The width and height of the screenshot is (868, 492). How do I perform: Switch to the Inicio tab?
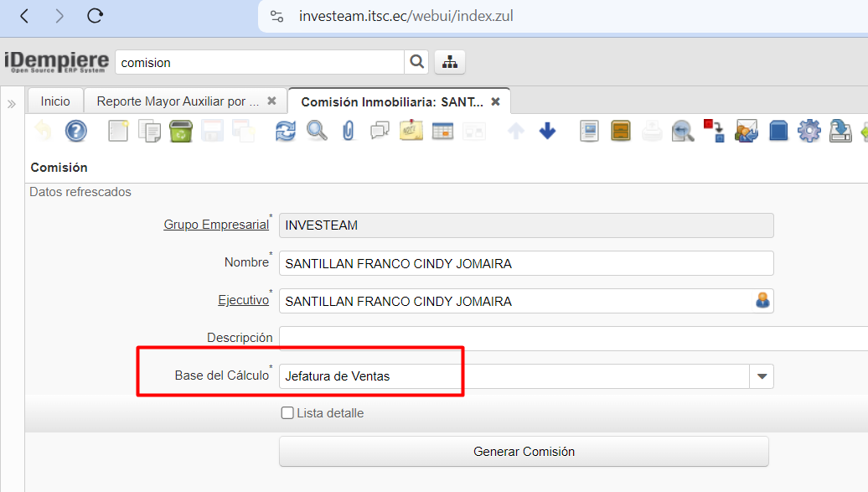pos(55,101)
